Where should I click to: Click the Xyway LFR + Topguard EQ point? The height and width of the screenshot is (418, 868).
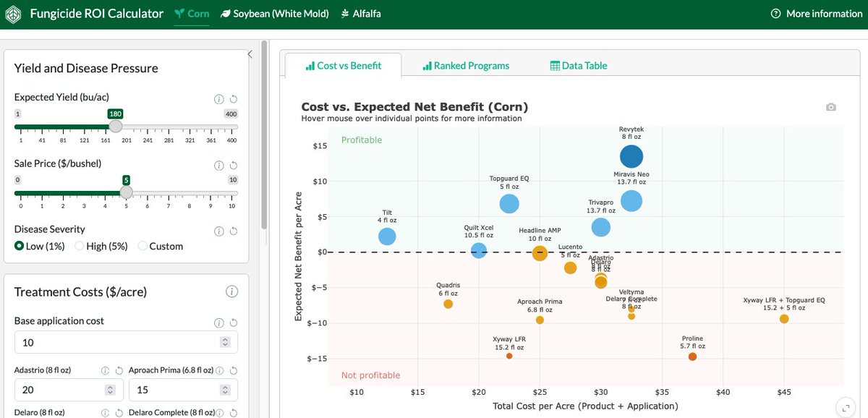[784, 319]
